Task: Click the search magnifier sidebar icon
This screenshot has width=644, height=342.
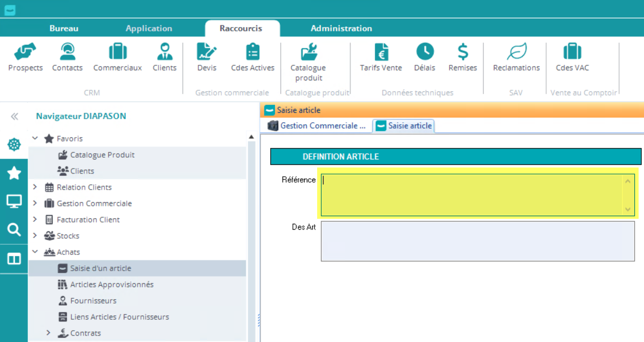Action: tap(14, 230)
